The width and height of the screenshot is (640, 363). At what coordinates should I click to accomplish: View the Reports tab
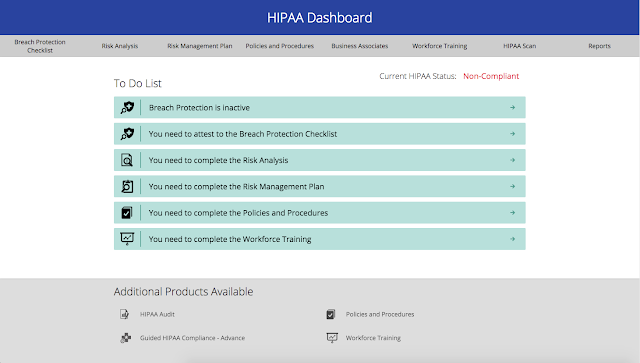coord(600,46)
